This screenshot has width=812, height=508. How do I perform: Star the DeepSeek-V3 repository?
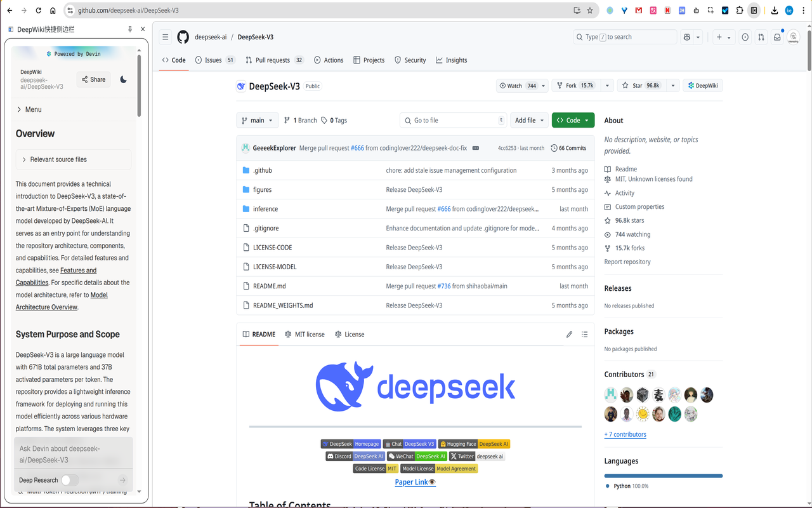pos(641,85)
